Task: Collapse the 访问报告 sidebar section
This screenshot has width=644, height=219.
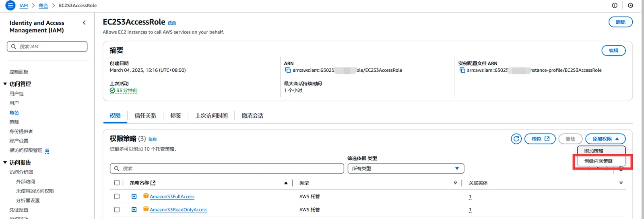Action: point(5,163)
